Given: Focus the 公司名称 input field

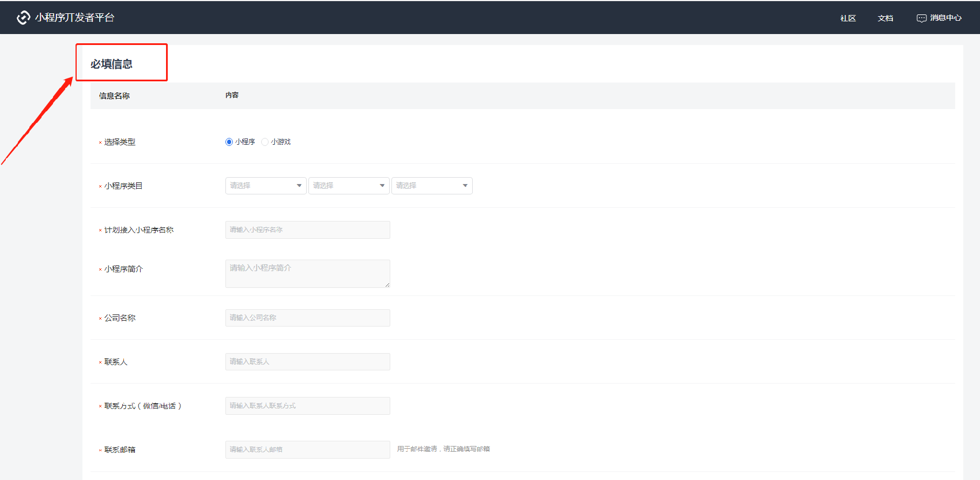Looking at the screenshot, I should [307, 318].
